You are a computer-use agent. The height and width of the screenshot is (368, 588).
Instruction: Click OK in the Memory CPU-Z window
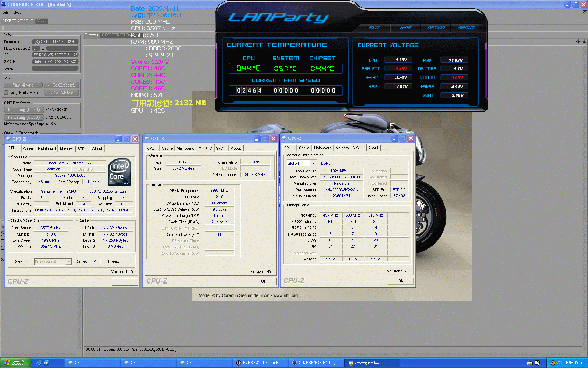[264, 281]
